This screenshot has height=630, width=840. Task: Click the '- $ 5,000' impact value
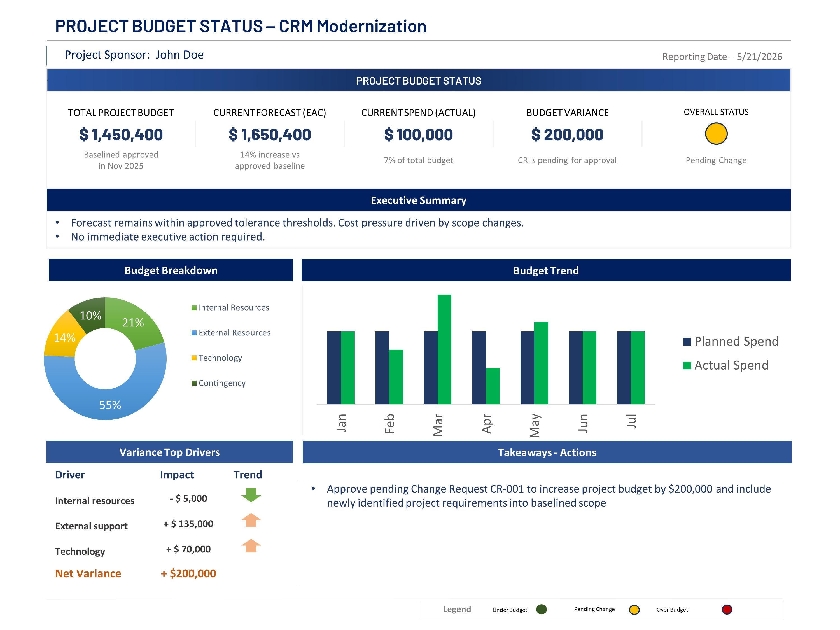pyautogui.click(x=188, y=498)
